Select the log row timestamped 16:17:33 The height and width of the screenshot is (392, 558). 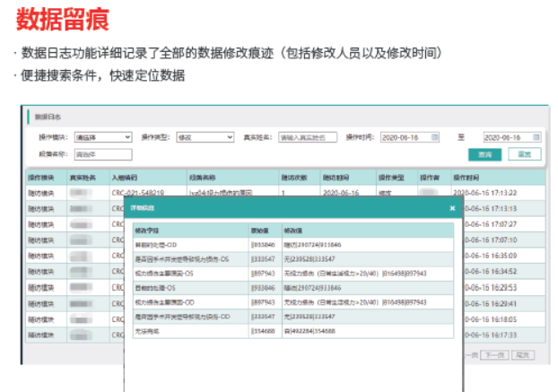click(x=285, y=335)
